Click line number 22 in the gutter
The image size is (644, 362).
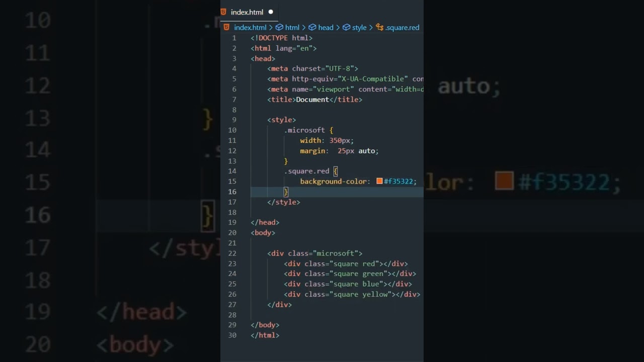[232, 253]
